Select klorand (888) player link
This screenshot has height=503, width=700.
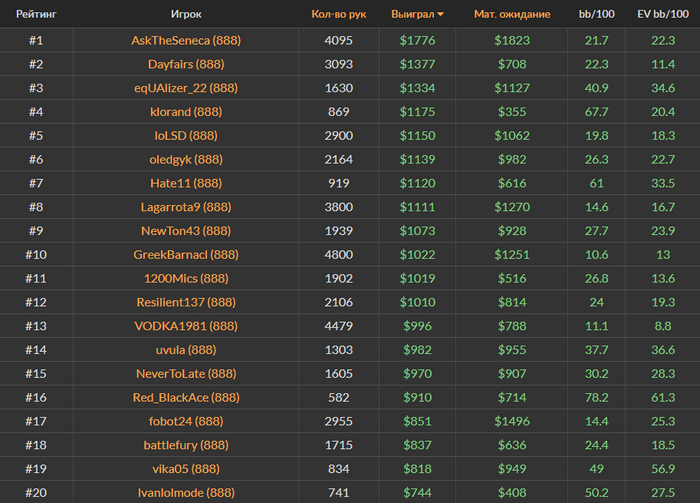pos(186,112)
